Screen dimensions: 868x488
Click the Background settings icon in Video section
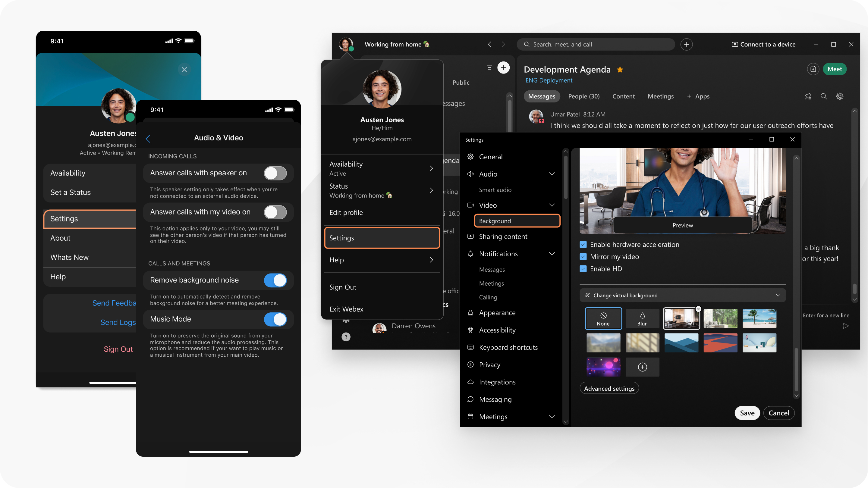[x=516, y=221]
